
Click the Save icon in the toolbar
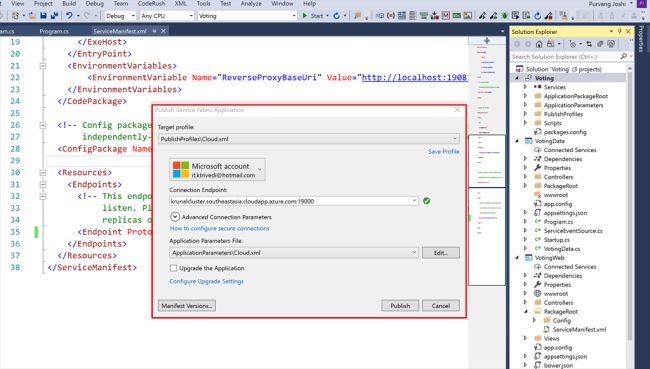coord(43,16)
